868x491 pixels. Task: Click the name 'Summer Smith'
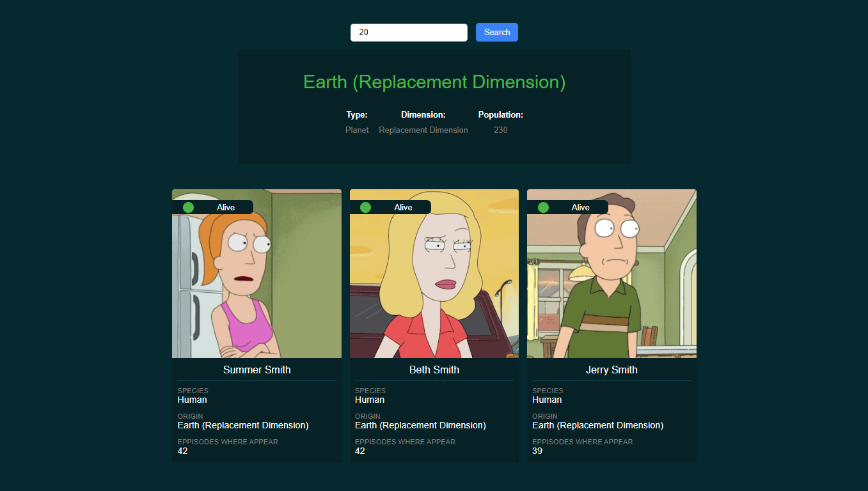(x=256, y=370)
